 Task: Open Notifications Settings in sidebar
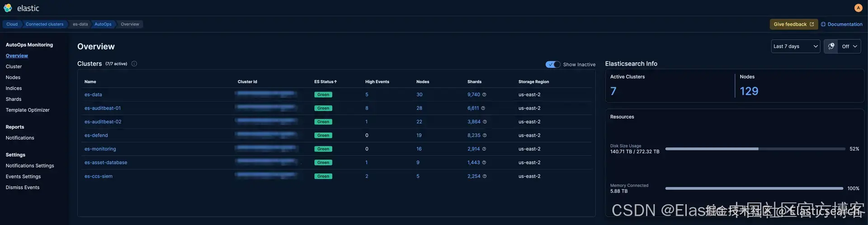click(x=30, y=166)
